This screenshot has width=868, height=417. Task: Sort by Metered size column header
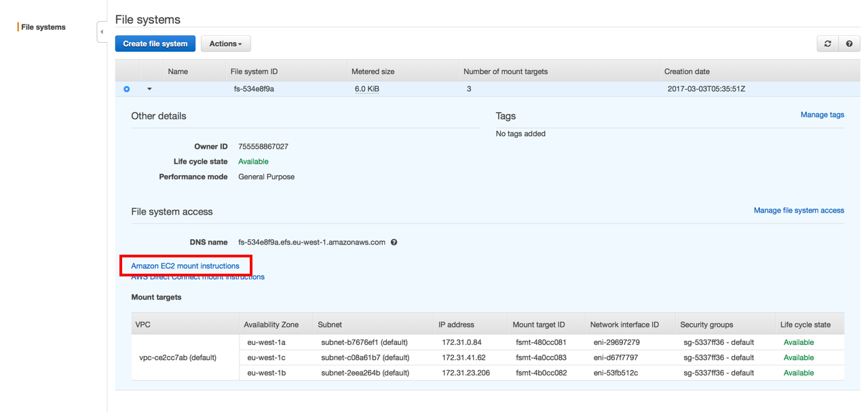click(x=373, y=71)
